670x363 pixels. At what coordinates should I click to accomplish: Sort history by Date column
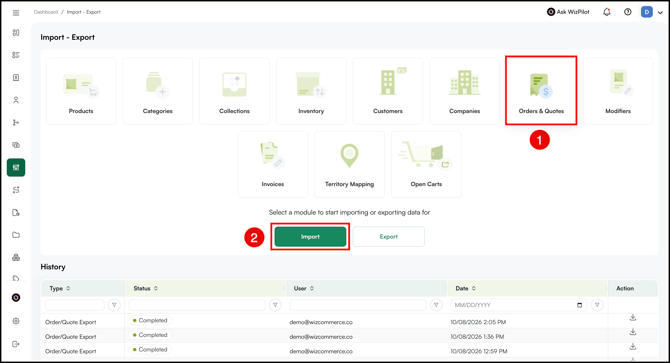tap(474, 289)
